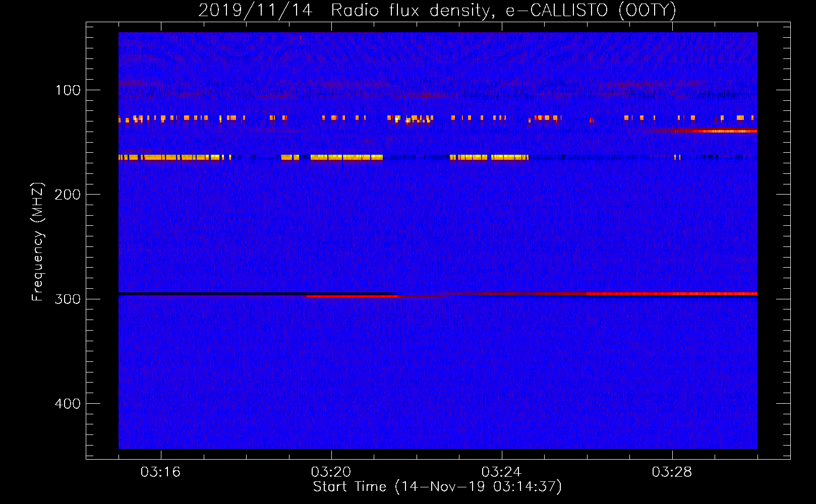Click the 100 MHz y-axis tick label
This screenshot has height=504, width=816.
click(68, 90)
